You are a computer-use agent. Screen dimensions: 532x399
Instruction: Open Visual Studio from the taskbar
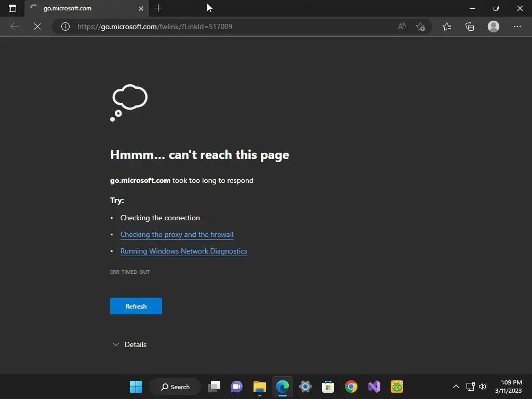[374, 387]
